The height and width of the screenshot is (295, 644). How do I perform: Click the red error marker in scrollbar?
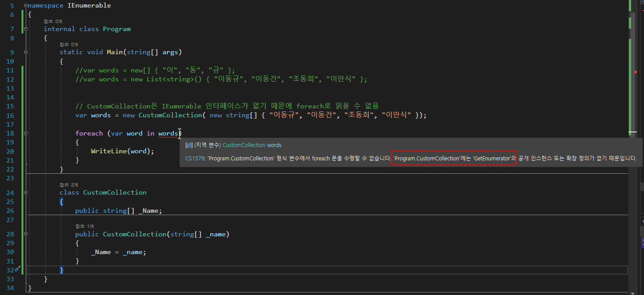click(x=636, y=72)
